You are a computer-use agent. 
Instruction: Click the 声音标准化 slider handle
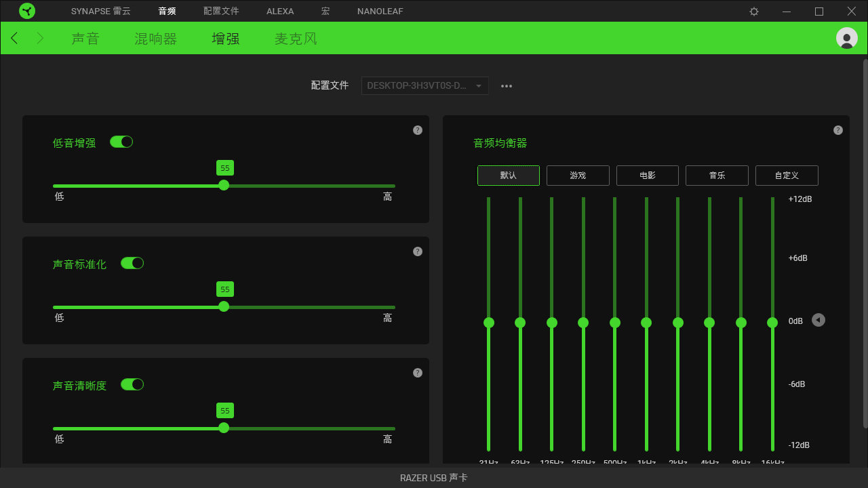point(224,306)
